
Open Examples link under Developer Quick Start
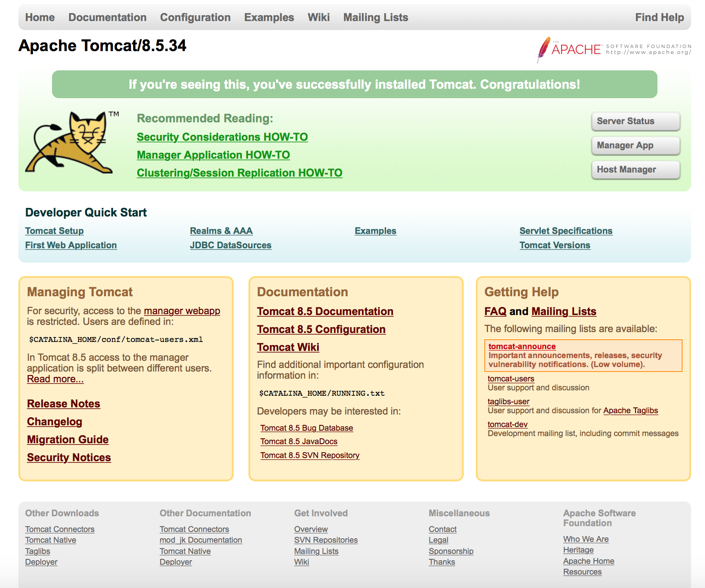[x=376, y=231]
